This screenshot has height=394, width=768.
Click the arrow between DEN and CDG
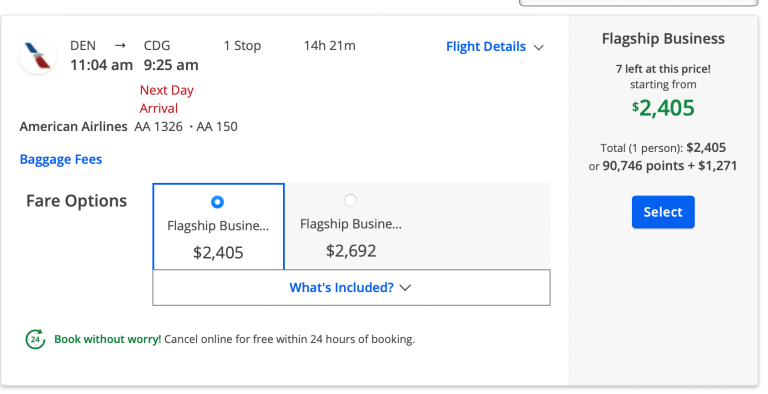pos(120,46)
